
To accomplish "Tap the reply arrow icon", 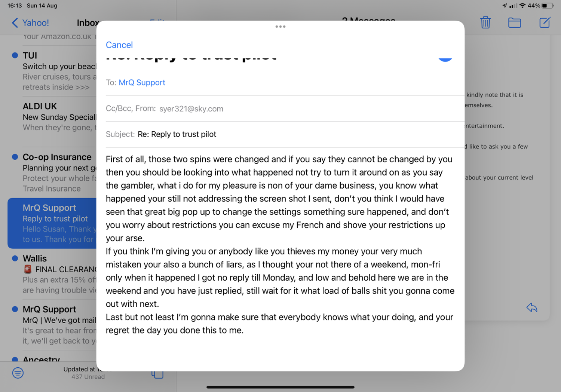I will [531, 308].
